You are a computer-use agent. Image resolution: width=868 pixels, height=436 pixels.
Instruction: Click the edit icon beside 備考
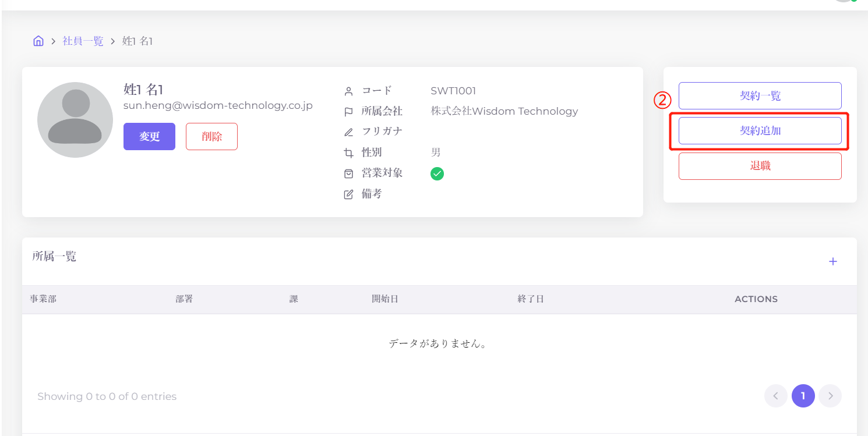[348, 194]
